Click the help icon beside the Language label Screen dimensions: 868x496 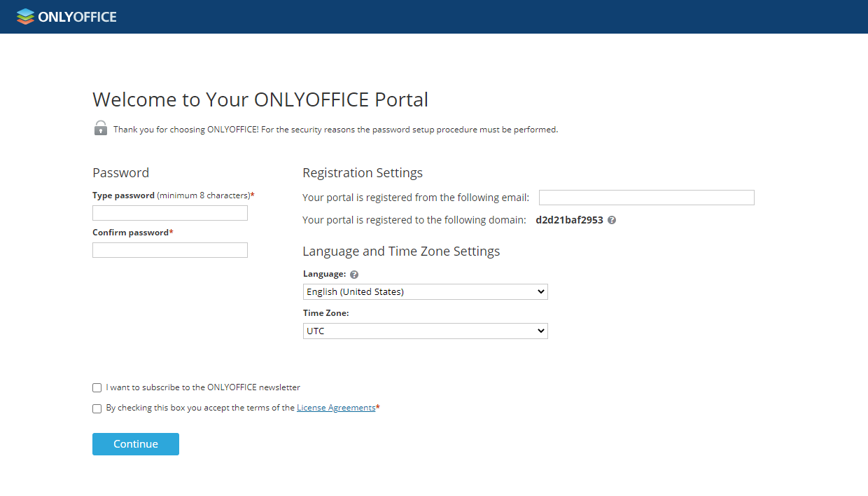coord(354,274)
